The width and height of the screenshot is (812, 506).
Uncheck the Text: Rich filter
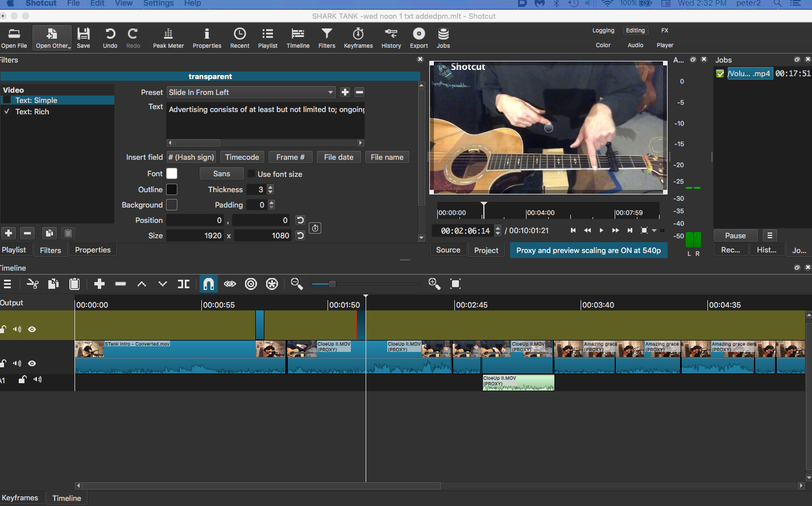pos(7,111)
